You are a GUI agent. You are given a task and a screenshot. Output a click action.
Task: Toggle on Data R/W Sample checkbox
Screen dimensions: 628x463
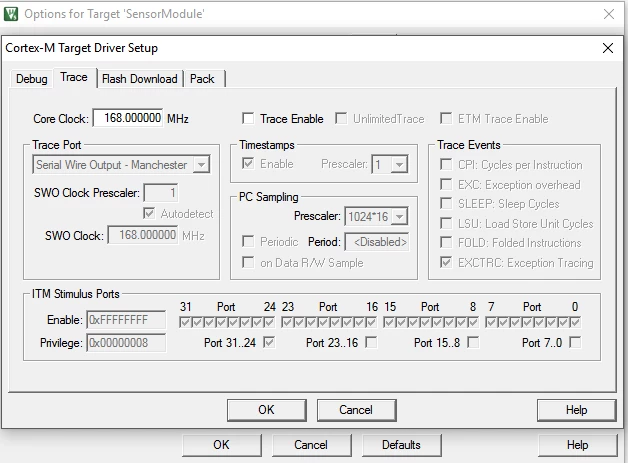click(248, 263)
